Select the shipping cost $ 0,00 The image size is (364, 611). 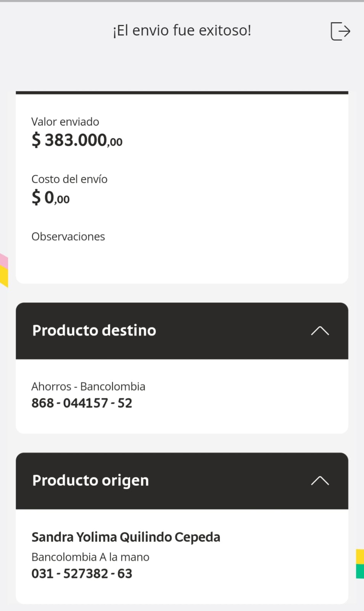[51, 198]
